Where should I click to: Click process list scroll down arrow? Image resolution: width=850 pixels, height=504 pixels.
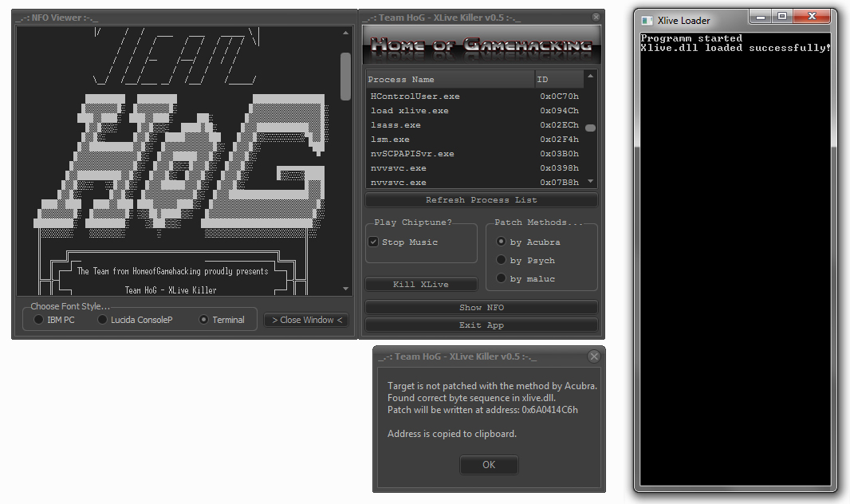(x=591, y=182)
